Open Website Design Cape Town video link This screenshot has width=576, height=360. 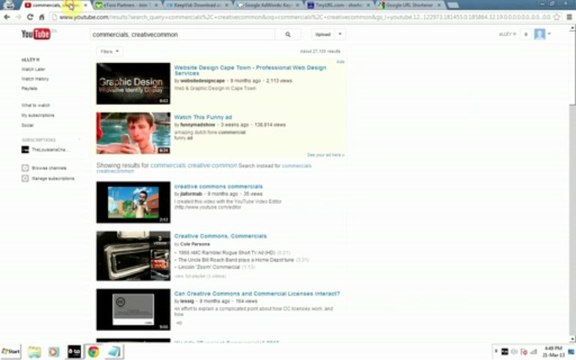(x=250, y=70)
